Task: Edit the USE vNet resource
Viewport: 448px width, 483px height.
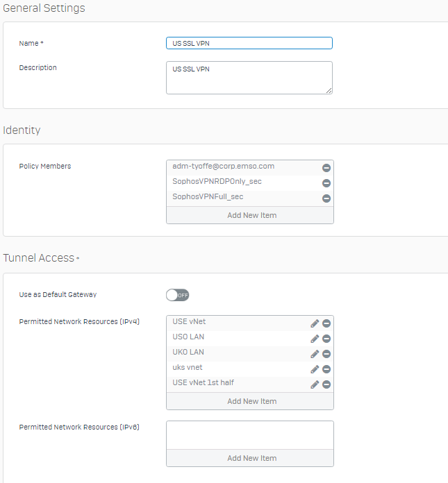Action: click(x=315, y=323)
